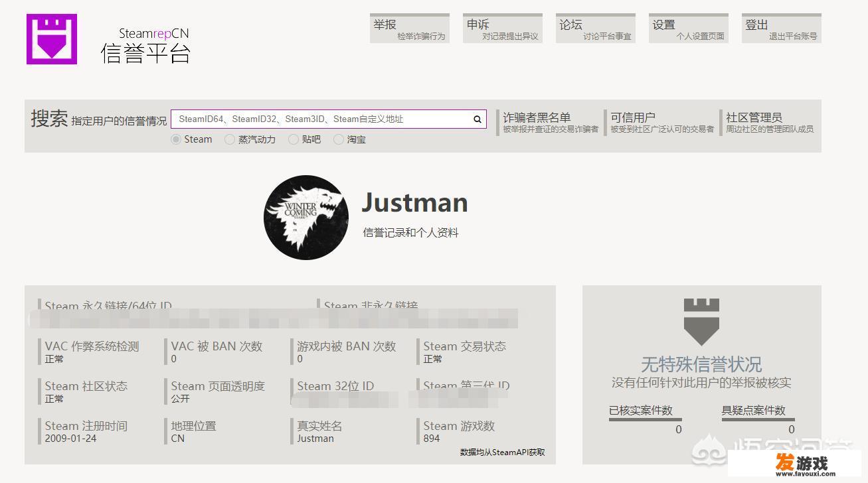Click the 894 game count value
This screenshot has width=868, height=483.
tap(432, 439)
